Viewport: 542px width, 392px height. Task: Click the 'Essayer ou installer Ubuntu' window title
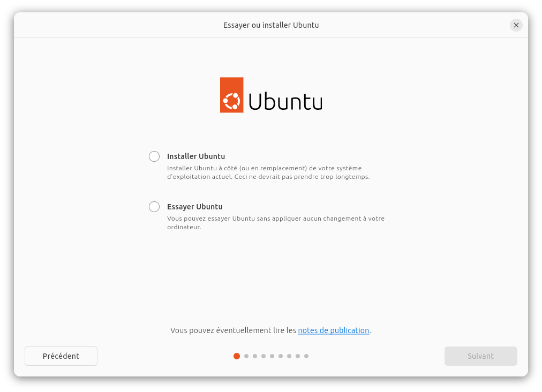pos(271,25)
